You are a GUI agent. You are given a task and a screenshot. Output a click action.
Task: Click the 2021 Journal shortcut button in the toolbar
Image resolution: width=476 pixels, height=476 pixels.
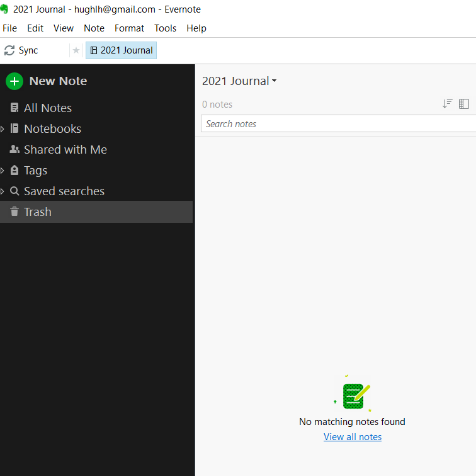pyautogui.click(x=121, y=50)
